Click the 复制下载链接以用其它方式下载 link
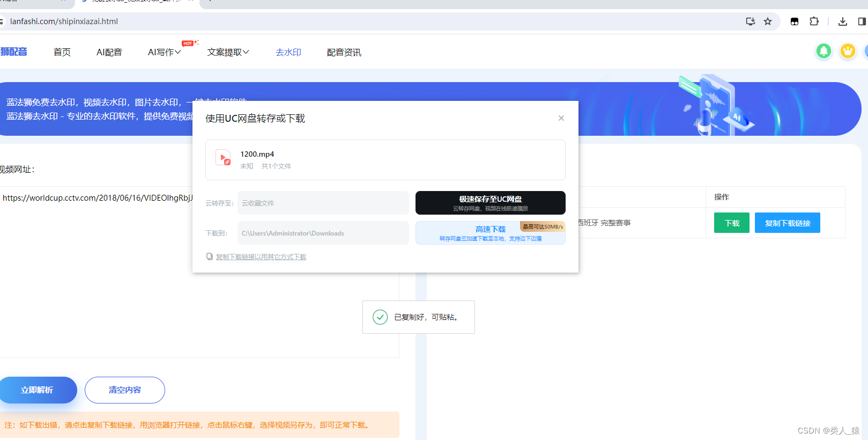Screen dimensions: 868x440 261,257
